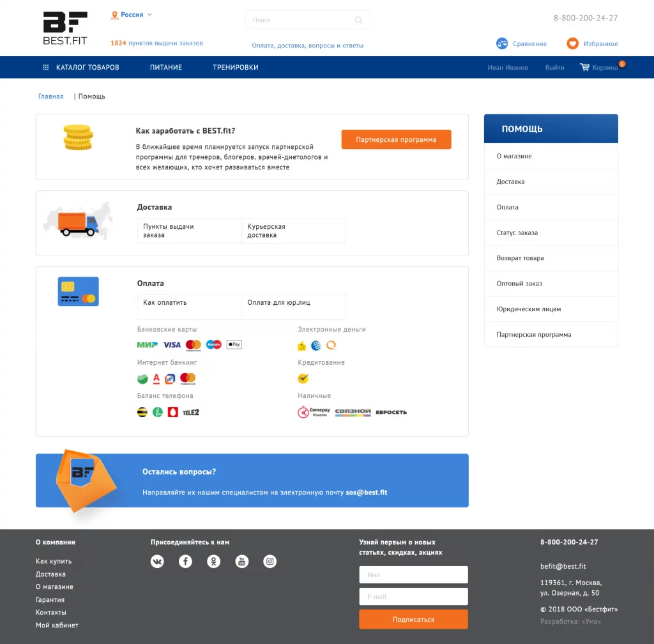Open Гарантия footer link
Viewport: 654px width, 644px height.
pos(50,600)
